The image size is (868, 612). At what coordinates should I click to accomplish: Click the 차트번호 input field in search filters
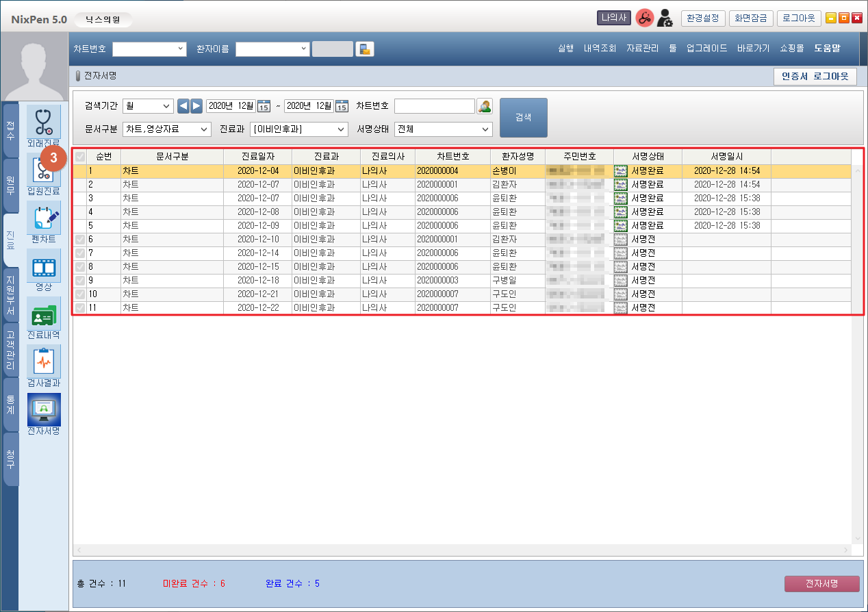pyautogui.click(x=434, y=106)
